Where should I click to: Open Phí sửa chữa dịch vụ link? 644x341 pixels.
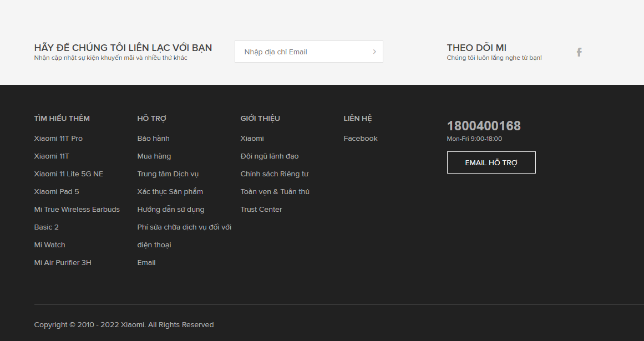pos(184,236)
